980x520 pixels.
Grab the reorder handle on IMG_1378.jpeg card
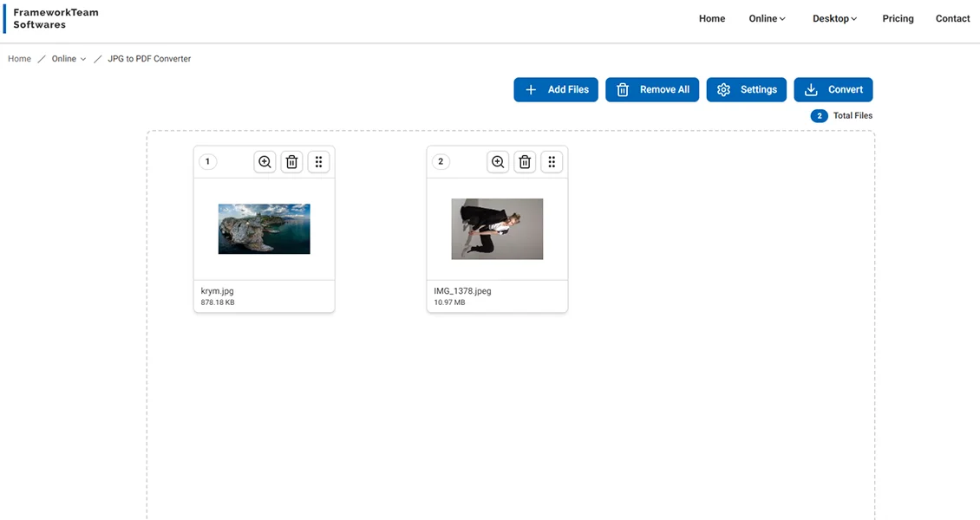click(552, 162)
